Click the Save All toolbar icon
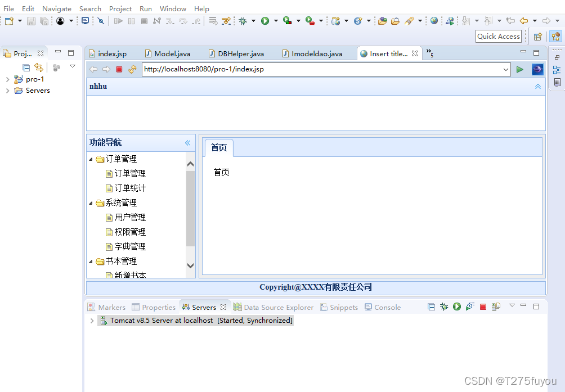This screenshot has height=392, width=565. tap(44, 21)
